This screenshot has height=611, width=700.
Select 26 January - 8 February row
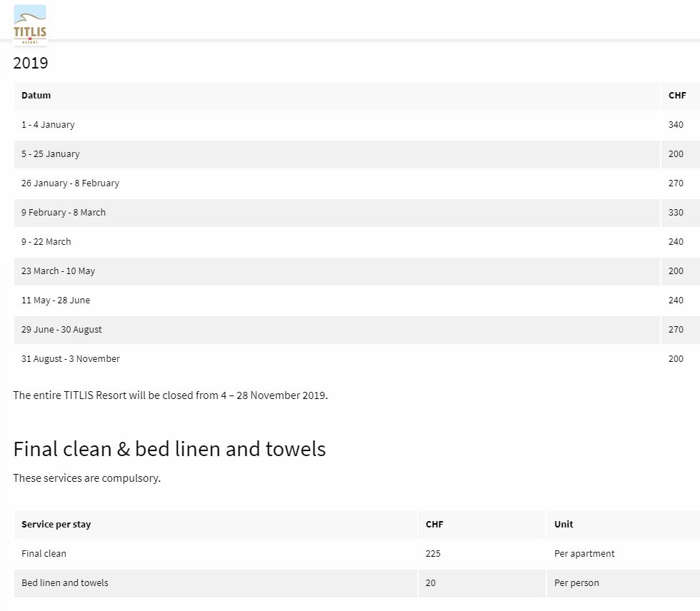pos(70,183)
